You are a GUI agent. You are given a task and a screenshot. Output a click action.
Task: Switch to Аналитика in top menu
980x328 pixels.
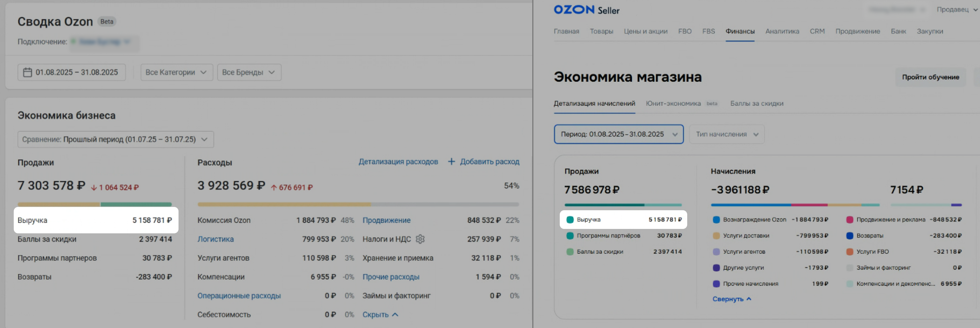click(x=782, y=31)
